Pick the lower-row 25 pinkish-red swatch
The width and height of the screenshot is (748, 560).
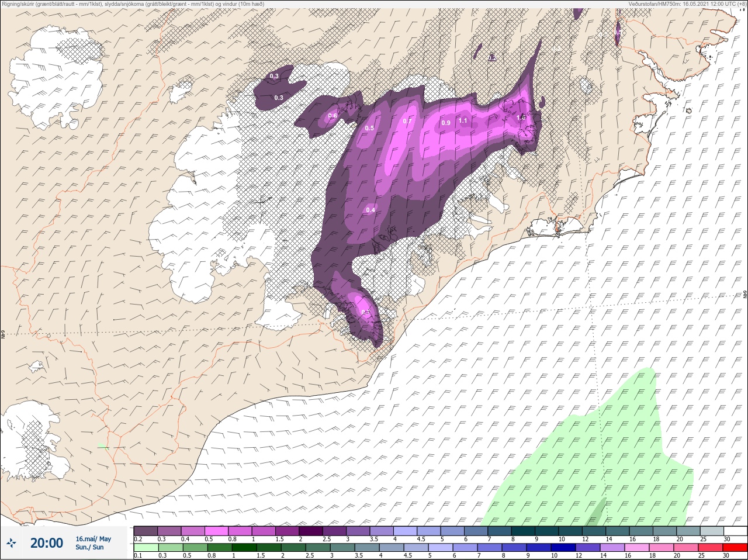click(711, 548)
